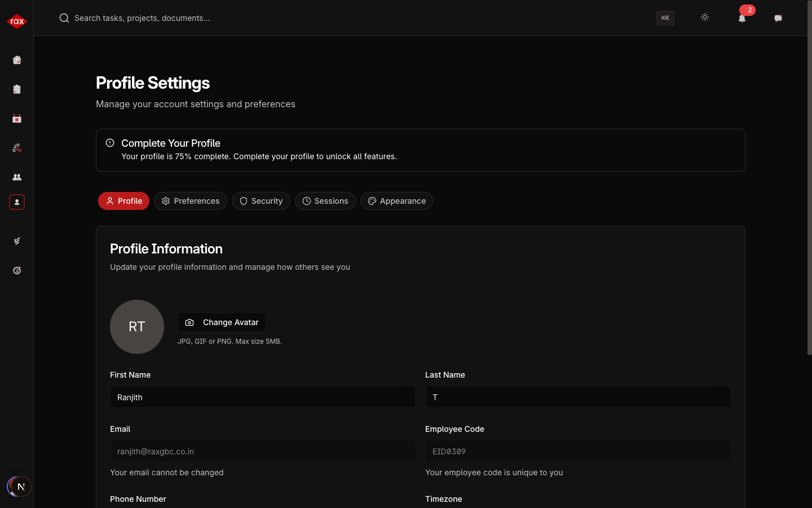The image size is (812, 508).
Task: Switch to the Security tab
Action: pyautogui.click(x=261, y=201)
